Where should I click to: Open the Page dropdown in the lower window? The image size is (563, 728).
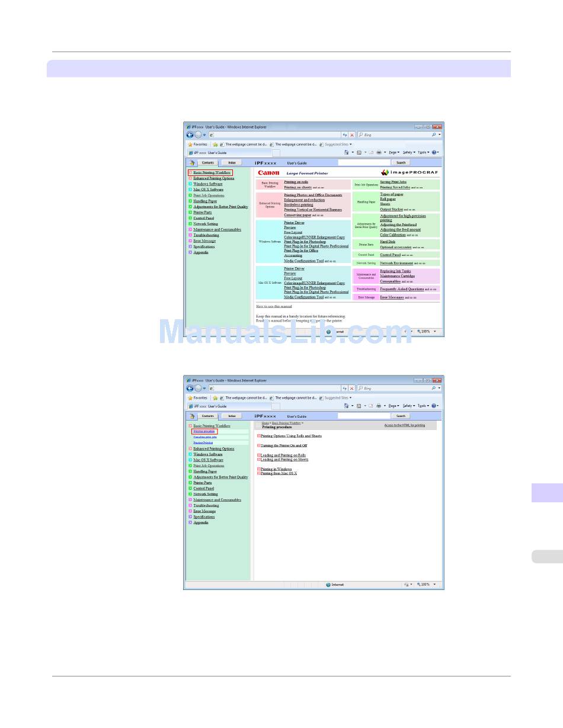[x=394, y=406]
